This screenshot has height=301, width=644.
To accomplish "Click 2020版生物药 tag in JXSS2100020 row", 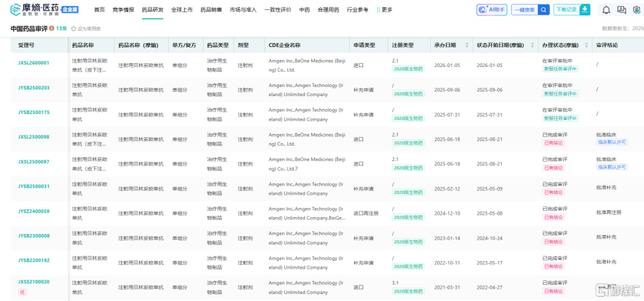I will click(x=409, y=291).
